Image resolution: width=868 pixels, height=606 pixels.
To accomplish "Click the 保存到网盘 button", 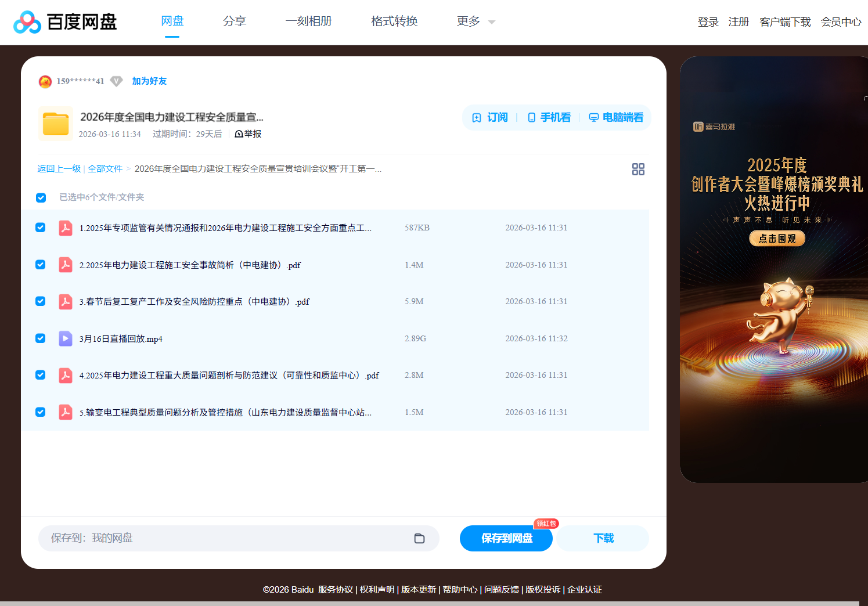I will 506,538.
